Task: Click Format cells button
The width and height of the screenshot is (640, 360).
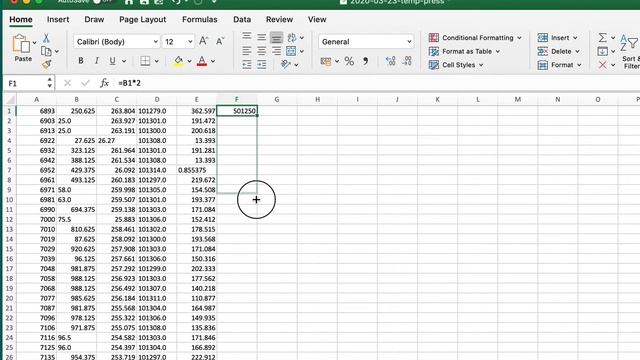Action: click(560, 65)
